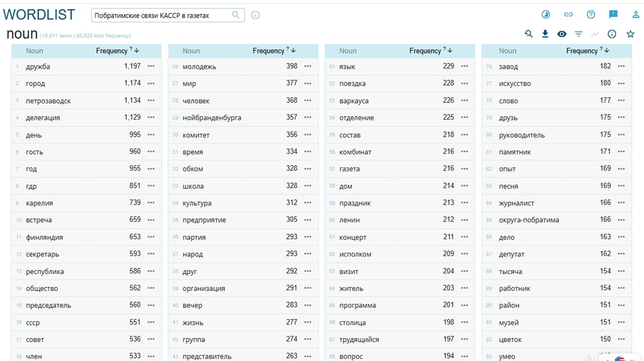
Task: Open the three-dot menu for дружба
Action: click(151, 66)
